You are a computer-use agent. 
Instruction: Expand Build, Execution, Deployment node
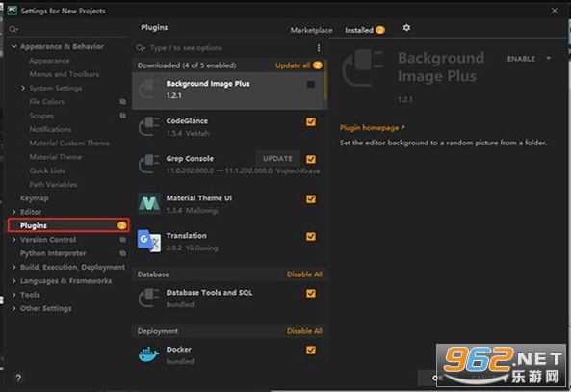click(x=13, y=267)
